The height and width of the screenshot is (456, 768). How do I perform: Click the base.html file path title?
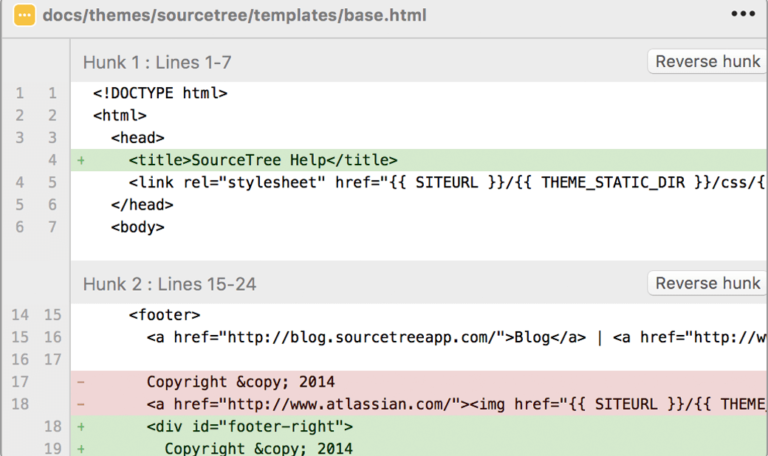(235, 15)
